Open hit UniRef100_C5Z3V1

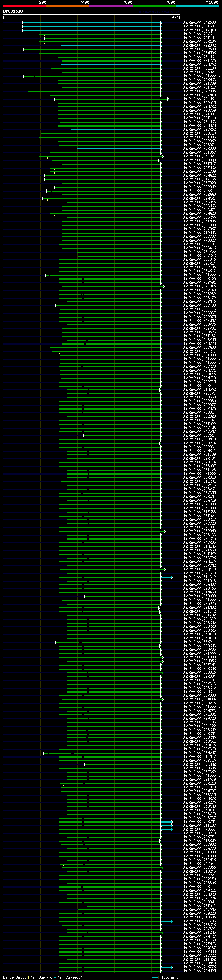coord(199,156)
